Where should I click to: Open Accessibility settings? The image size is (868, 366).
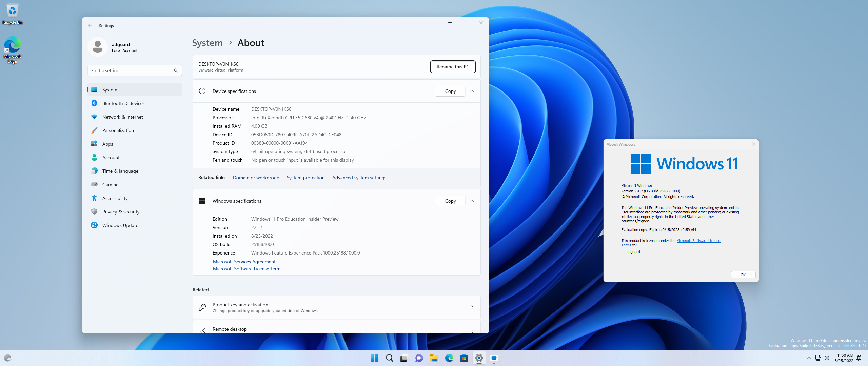(x=135, y=198)
